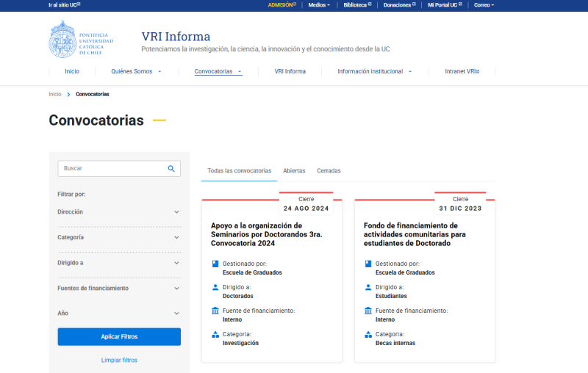Click Estudiantes text in Fondo card

pyautogui.click(x=391, y=296)
